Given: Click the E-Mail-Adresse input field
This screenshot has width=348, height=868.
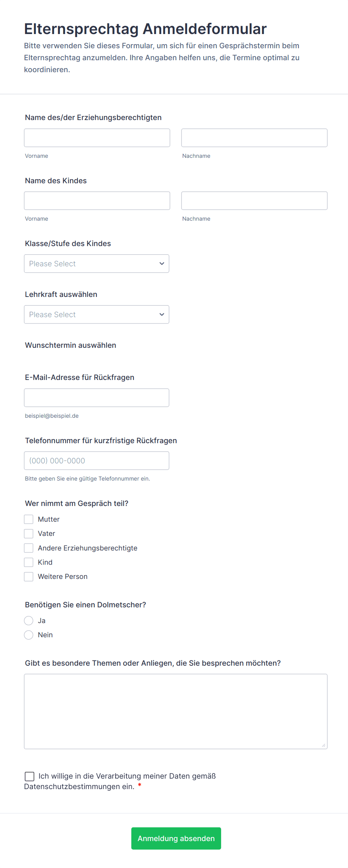Looking at the screenshot, I should click(97, 398).
